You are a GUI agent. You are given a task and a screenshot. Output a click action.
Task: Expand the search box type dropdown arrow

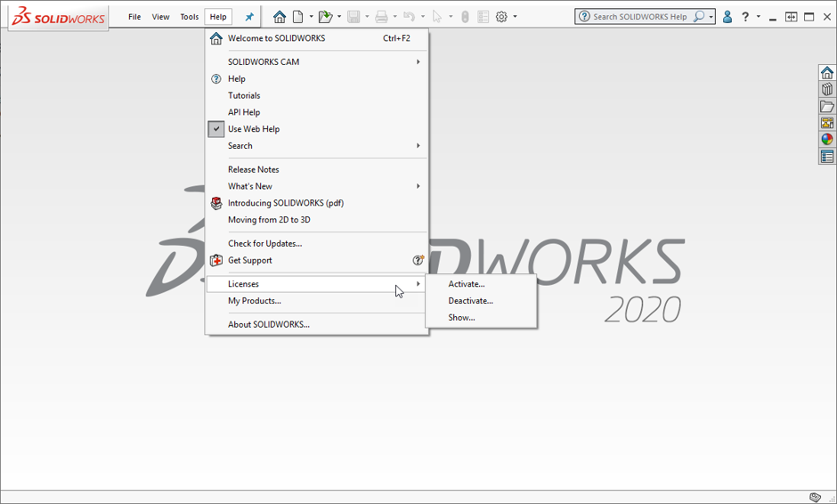coord(711,17)
